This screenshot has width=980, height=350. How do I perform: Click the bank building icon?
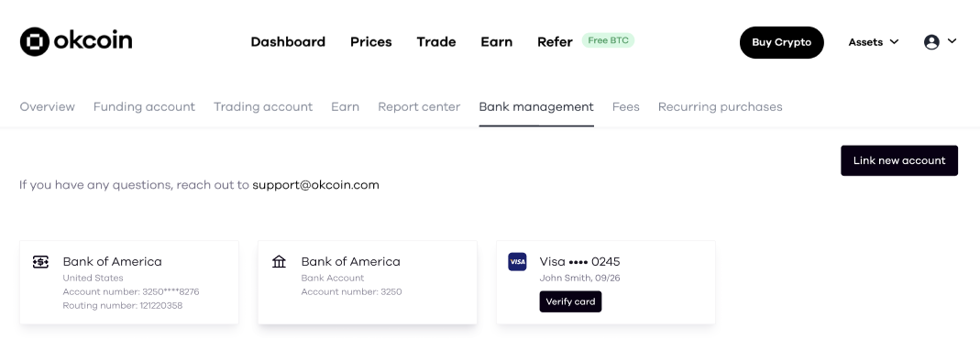(279, 261)
